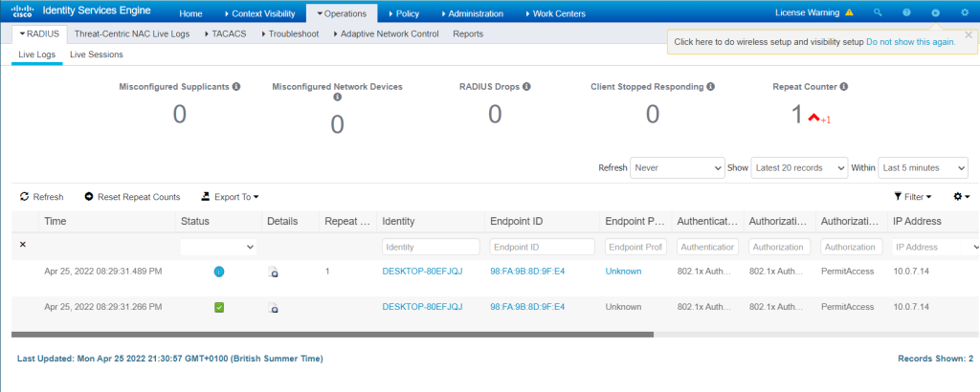
Task: Open the Operations menu
Action: coord(342,13)
